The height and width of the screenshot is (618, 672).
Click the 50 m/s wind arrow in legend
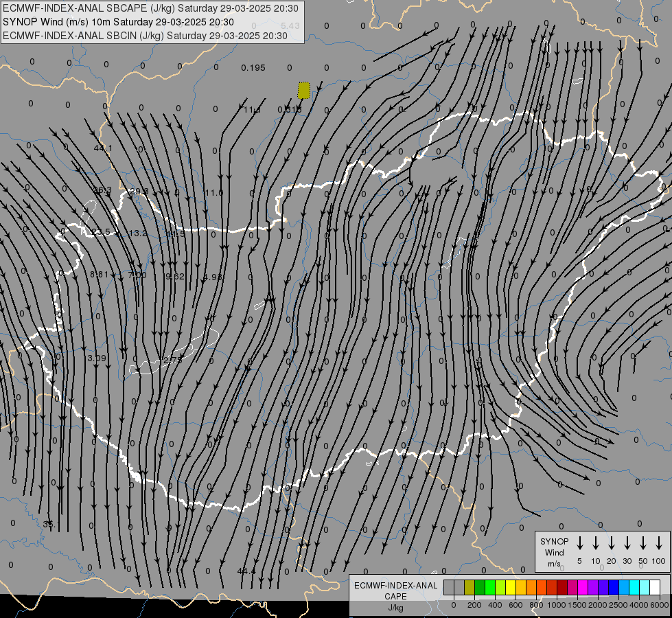tap(643, 543)
